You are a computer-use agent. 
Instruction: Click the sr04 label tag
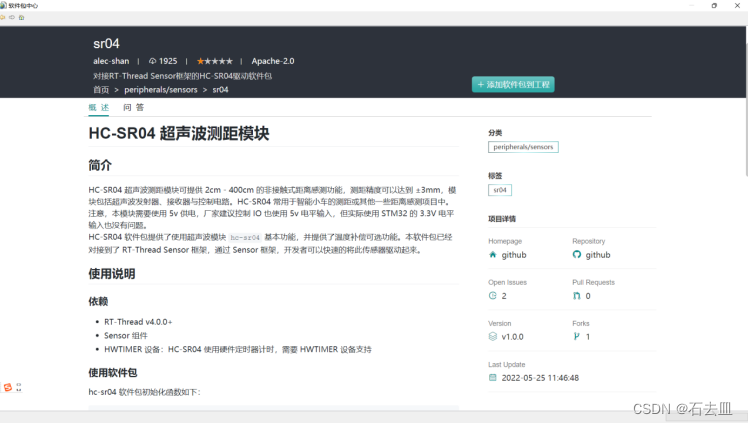point(500,190)
